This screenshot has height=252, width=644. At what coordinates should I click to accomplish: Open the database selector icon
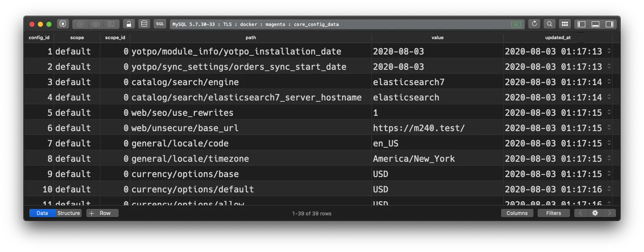pos(144,24)
